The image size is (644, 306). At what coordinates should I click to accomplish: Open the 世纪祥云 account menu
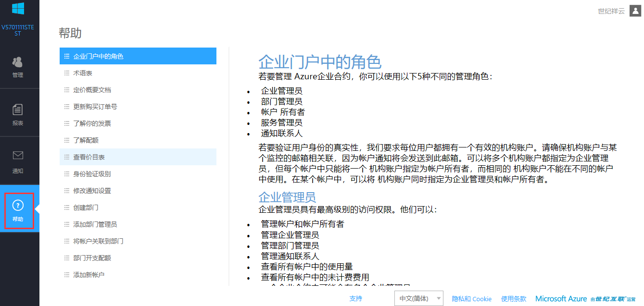pyautogui.click(x=611, y=11)
